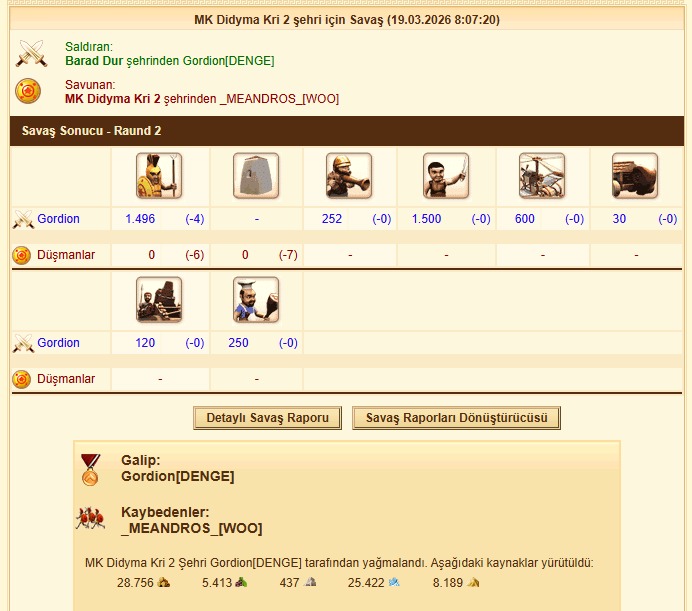Click the catapult siege unit icon
The image size is (692, 611).
[x=159, y=300]
